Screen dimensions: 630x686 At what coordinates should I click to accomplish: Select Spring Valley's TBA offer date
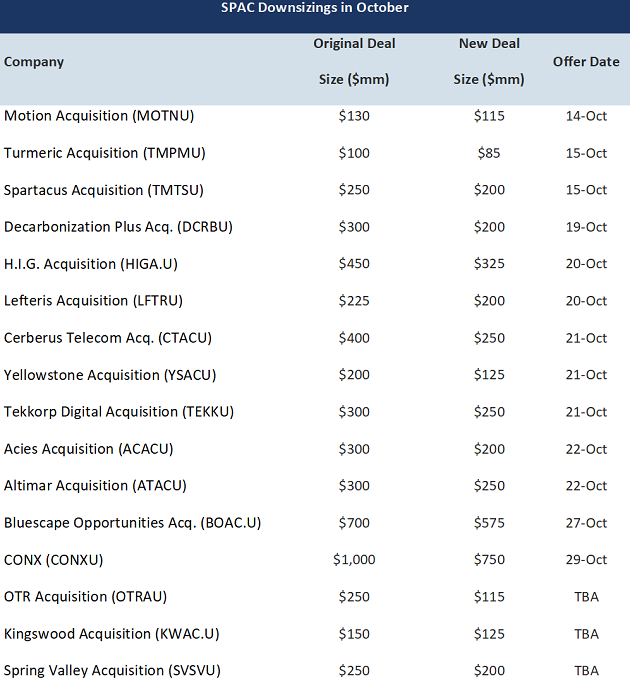[x=586, y=671]
